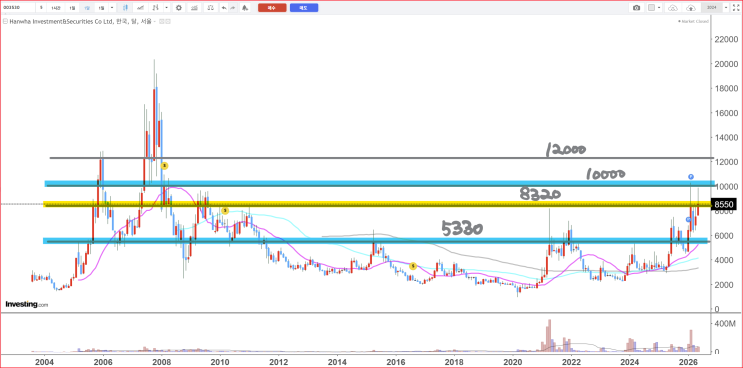Open the Investing.com logo link

[x=27, y=305]
